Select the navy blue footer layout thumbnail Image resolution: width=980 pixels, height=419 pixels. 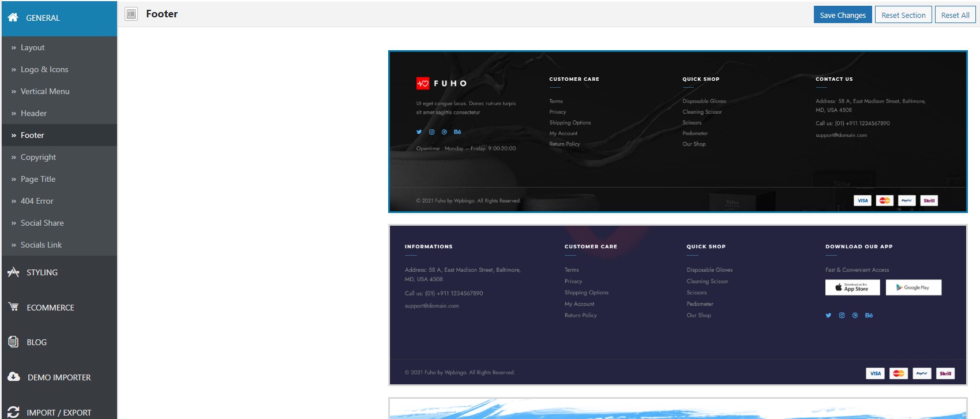click(678, 305)
